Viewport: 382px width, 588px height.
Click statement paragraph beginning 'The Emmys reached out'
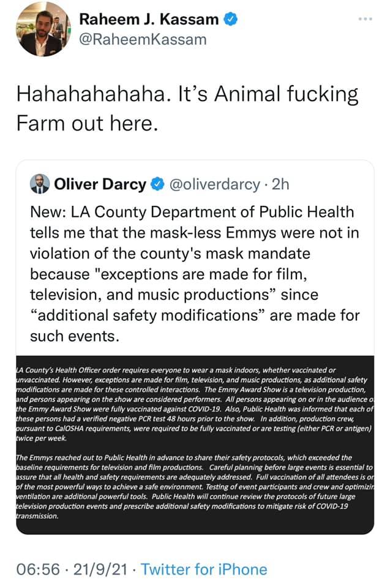coord(193,486)
